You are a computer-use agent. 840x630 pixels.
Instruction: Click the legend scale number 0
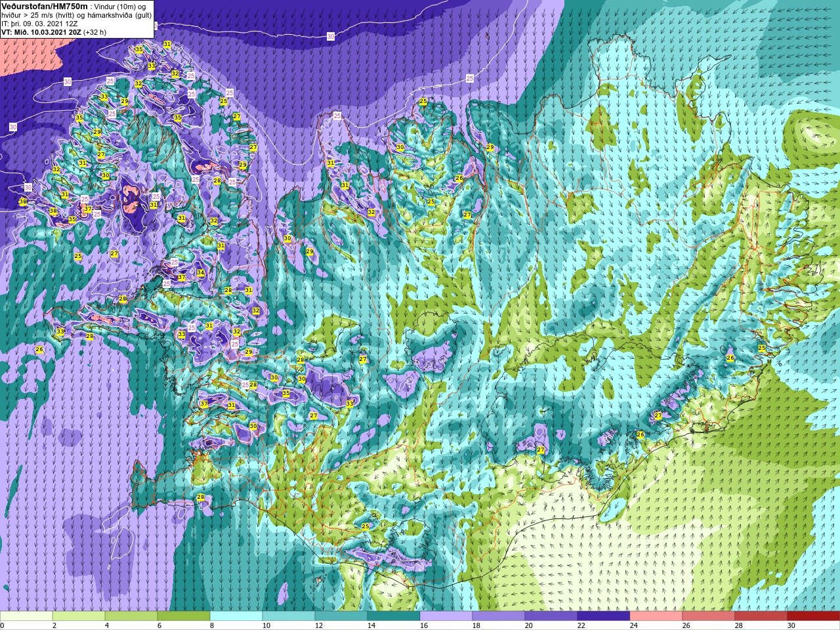click(2, 625)
